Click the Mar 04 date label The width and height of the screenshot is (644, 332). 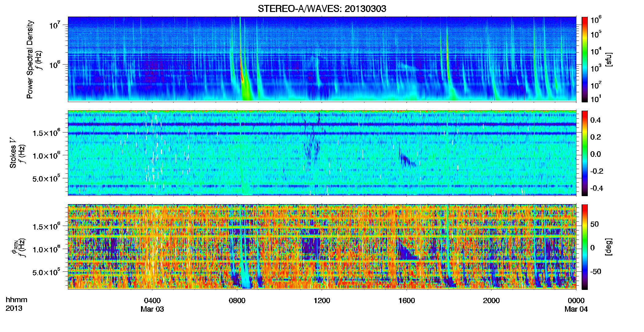576,309
